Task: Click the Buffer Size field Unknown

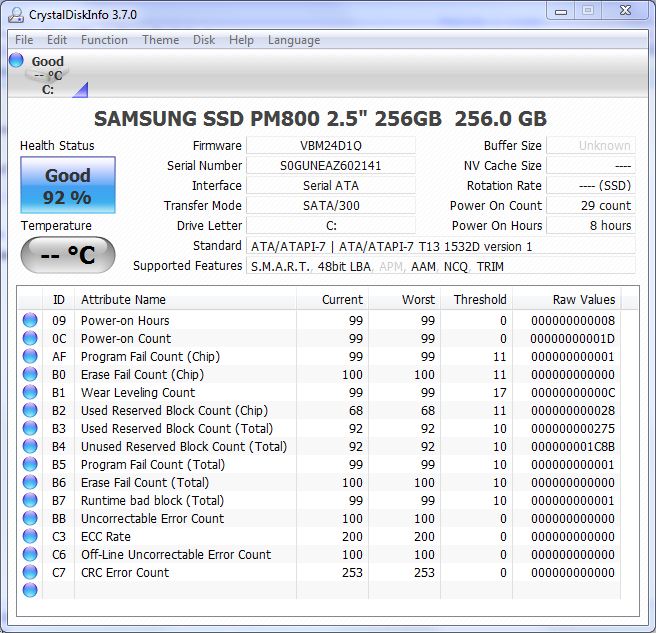Action: [591, 146]
